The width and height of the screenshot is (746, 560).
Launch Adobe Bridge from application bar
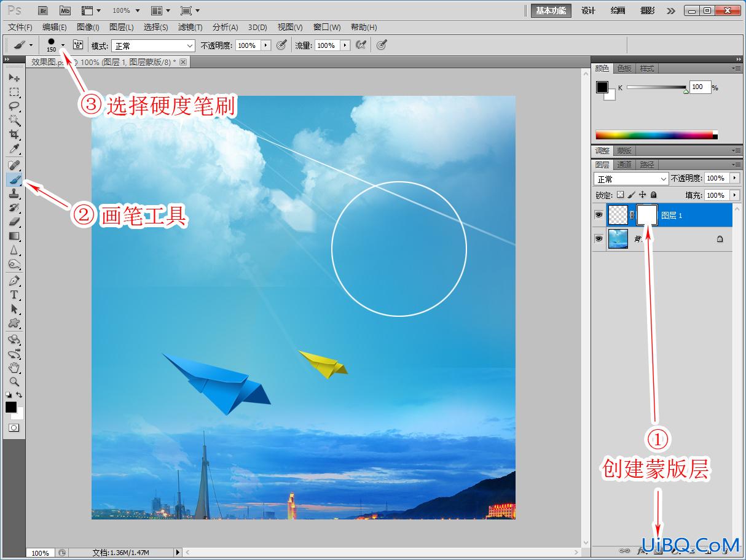(42, 10)
